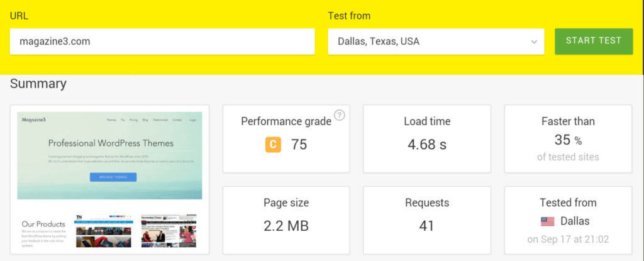This screenshot has width=644, height=261.
Task: Click the Load time label
Action: [x=427, y=121]
